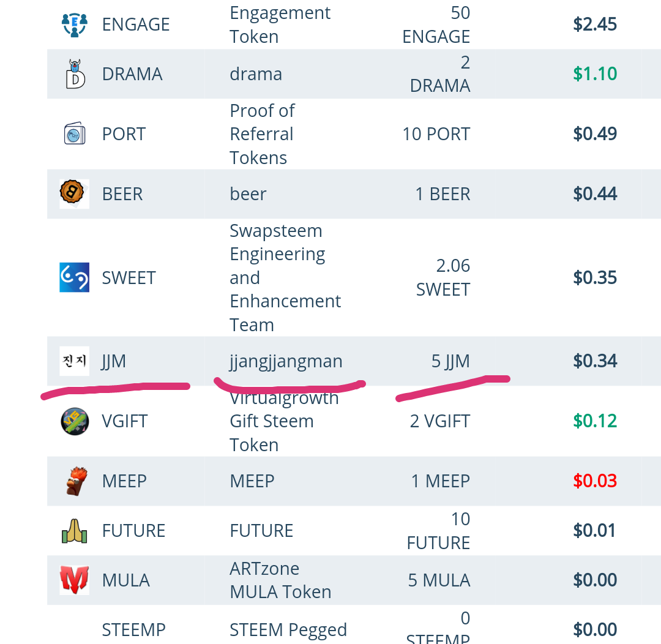Click the VGIFT round token icon
Viewport: 661px width, 644px height.
click(x=75, y=421)
